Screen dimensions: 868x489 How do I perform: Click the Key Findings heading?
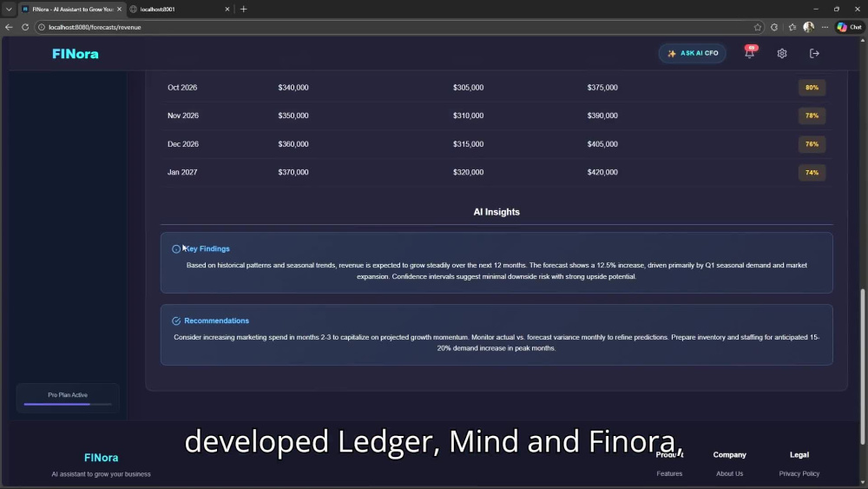(x=207, y=248)
